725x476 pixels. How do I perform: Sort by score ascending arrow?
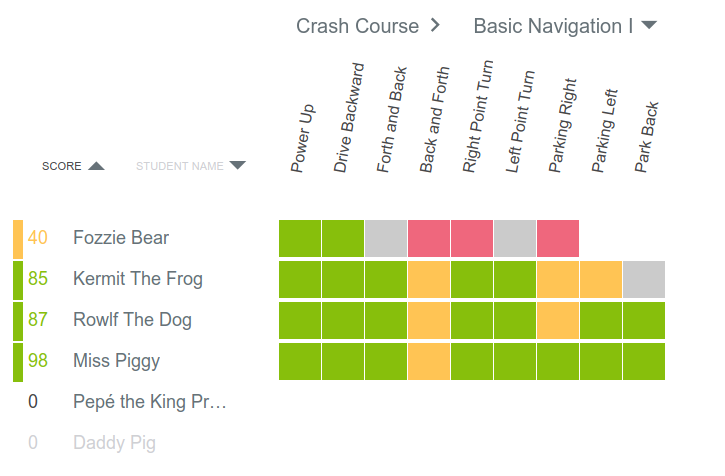(96, 166)
